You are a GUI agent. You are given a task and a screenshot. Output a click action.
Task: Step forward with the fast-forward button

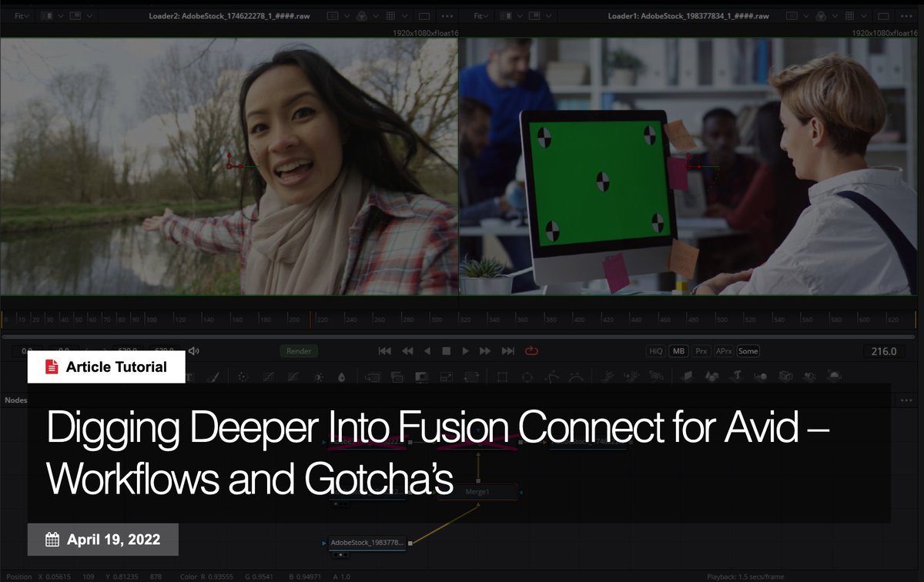485,351
